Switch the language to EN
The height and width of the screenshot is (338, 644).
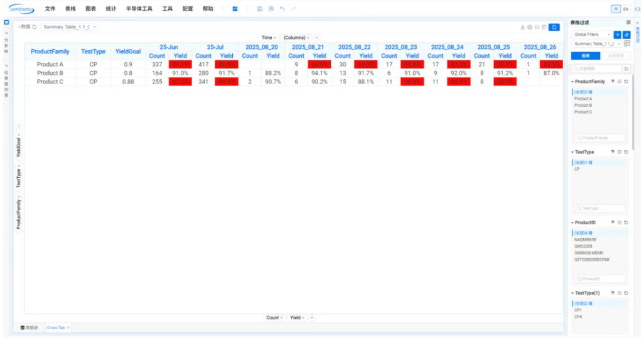pyautogui.click(x=625, y=9)
